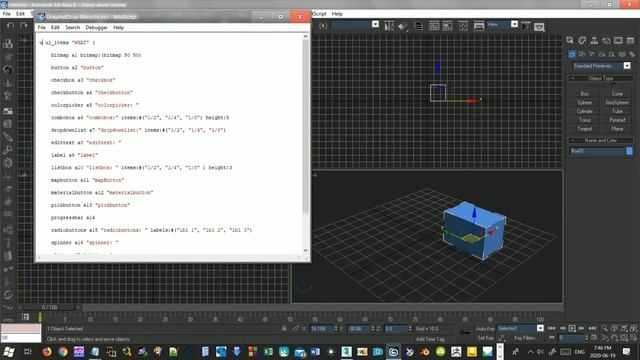Select the Helpers category icon

pos(612,54)
